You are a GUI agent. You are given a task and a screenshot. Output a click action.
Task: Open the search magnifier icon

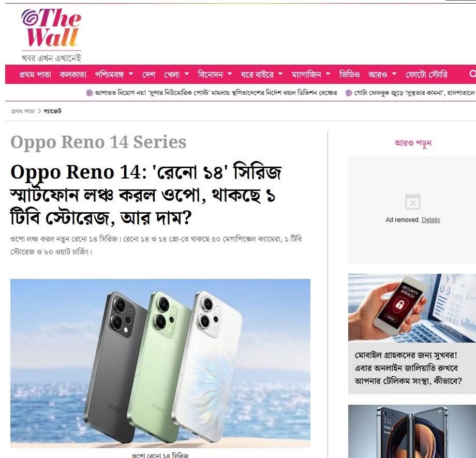[x=472, y=74]
